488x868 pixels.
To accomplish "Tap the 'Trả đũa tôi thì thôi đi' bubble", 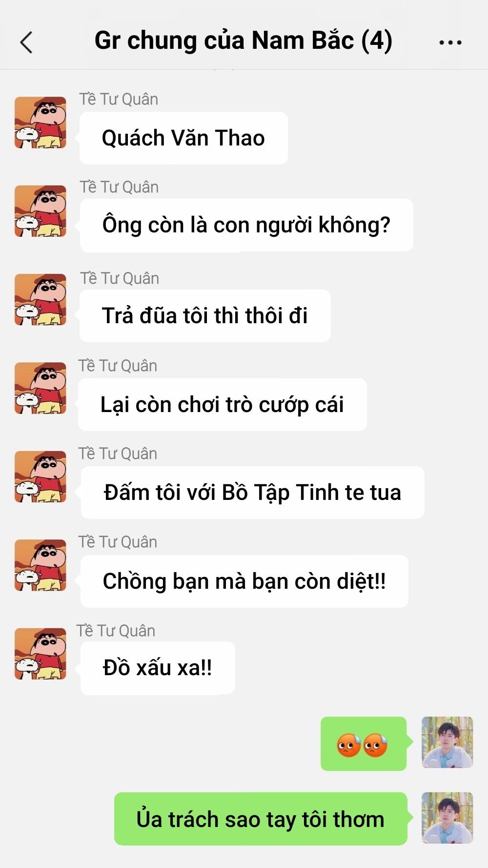I will click(x=205, y=316).
